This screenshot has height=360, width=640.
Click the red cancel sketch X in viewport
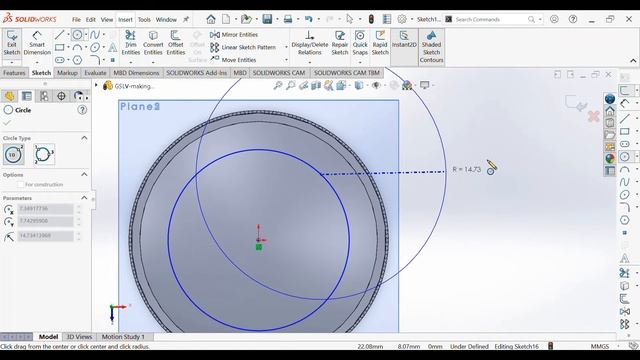click(x=593, y=117)
